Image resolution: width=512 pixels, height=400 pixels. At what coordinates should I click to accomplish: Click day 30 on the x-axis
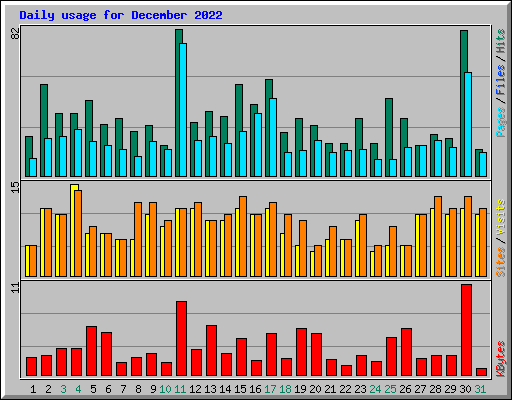click(465, 389)
